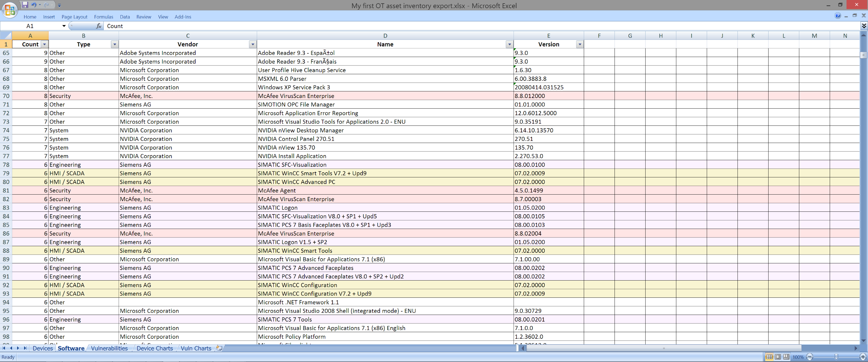Open the Formulas ribbon tab

[103, 17]
